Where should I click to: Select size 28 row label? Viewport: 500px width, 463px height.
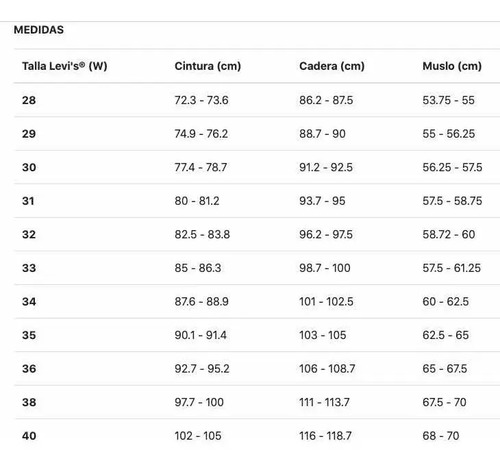29,100
